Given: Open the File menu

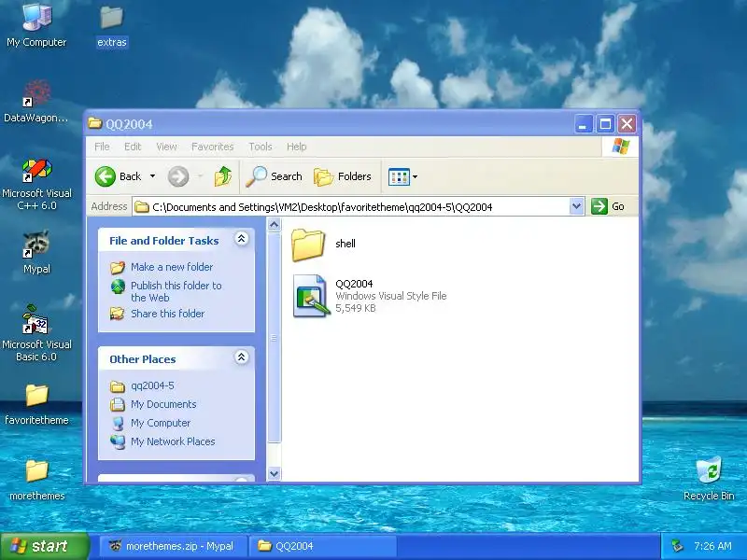Looking at the screenshot, I should click(102, 147).
